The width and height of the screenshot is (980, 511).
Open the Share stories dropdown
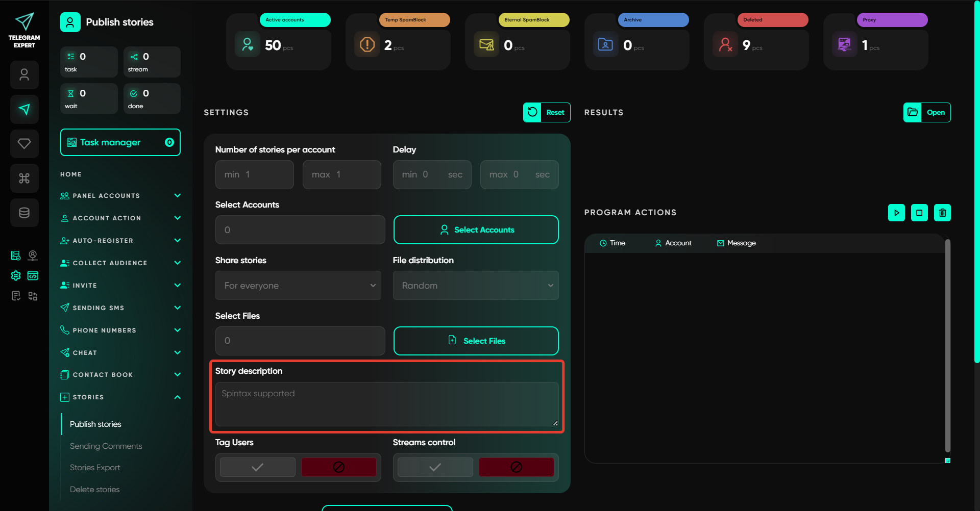[298, 286]
